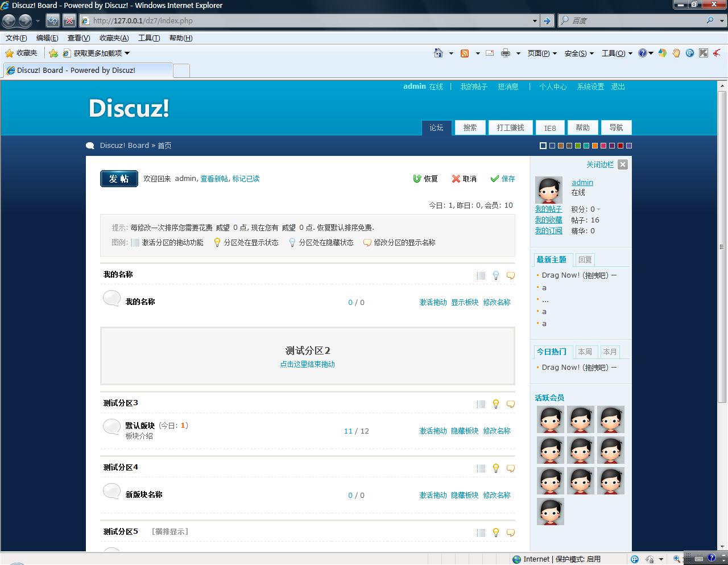The height and width of the screenshot is (565, 728).
Task: Pick the orange style color swatch
Action: (594, 146)
